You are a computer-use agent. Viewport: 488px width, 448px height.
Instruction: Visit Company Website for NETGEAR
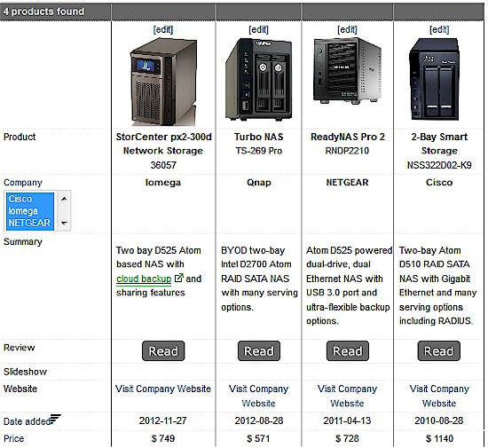[x=347, y=396]
